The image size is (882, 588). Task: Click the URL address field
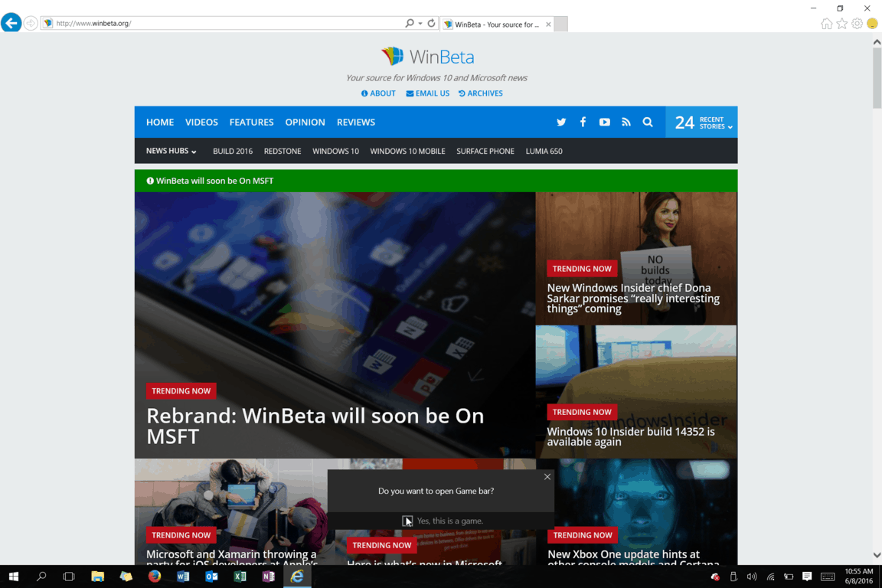click(x=228, y=23)
